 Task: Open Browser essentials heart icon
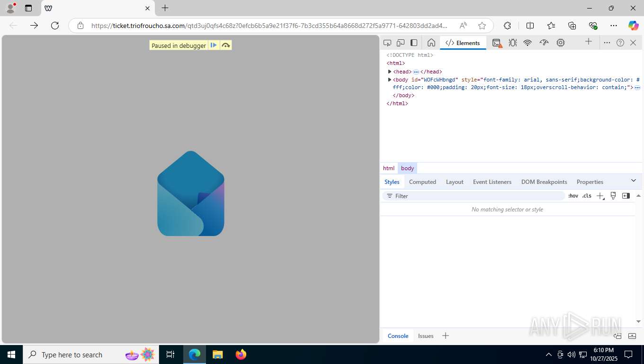click(x=593, y=26)
